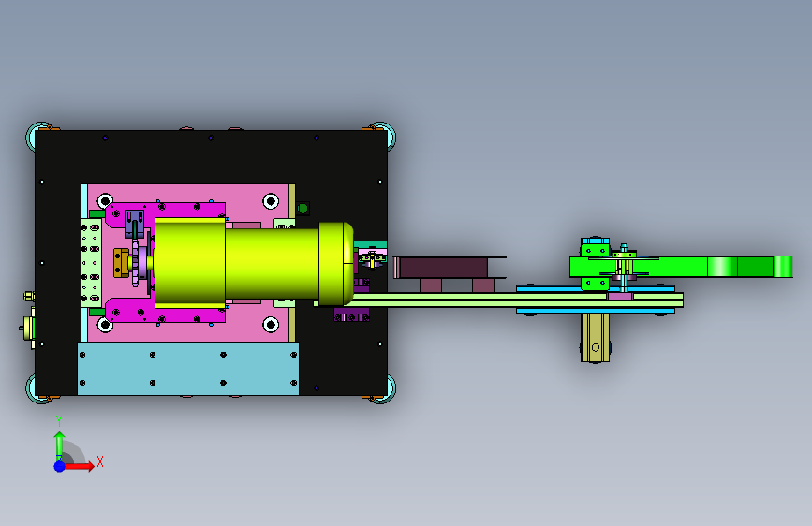The width and height of the screenshot is (812, 526).
Task: Select the light blue rectangular cover plate
Action: point(188,369)
